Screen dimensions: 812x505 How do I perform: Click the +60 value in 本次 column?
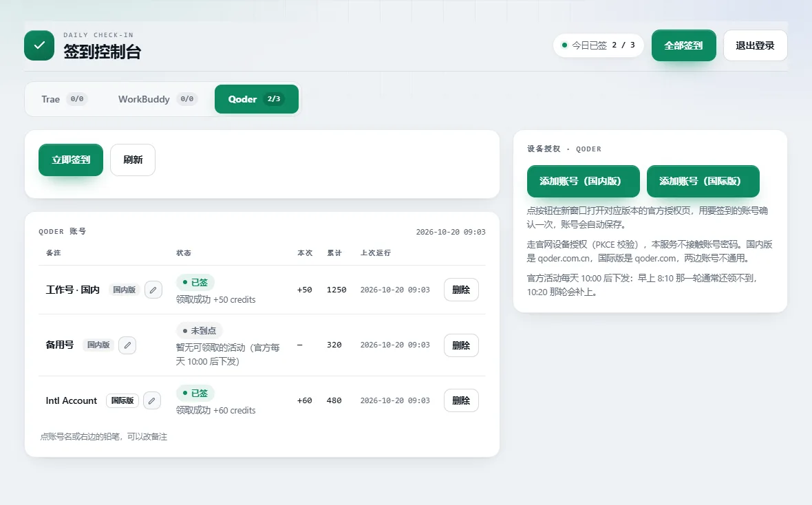pyautogui.click(x=304, y=400)
